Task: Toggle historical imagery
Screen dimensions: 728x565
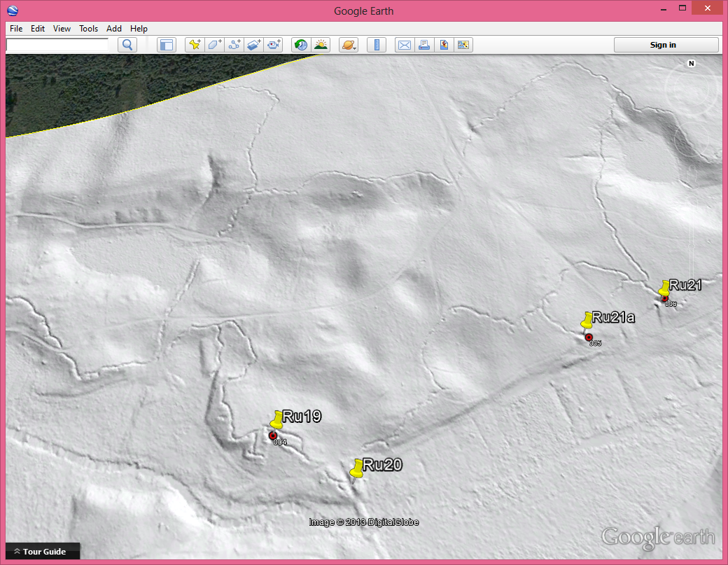Action: 301,45
